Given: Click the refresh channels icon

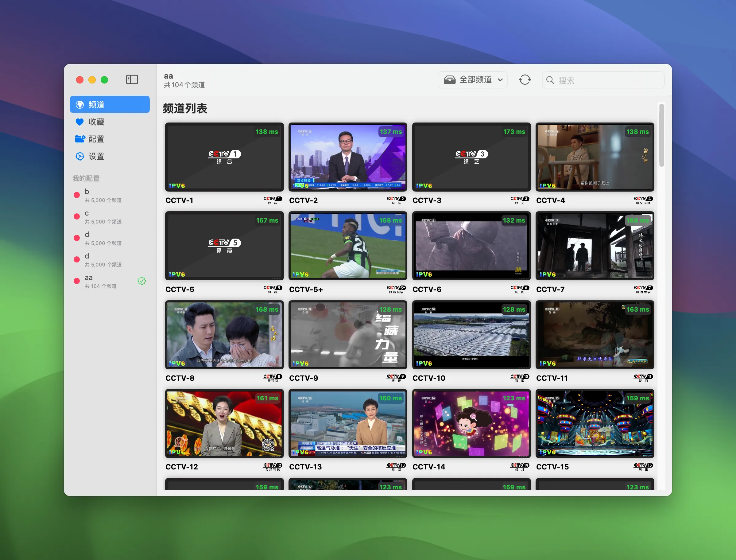Looking at the screenshot, I should [525, 80].
